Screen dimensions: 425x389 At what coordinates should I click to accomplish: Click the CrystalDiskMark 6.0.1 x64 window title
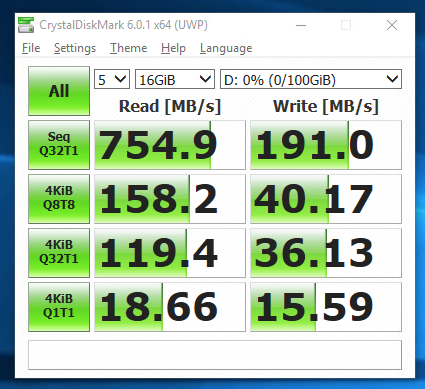coord(123,25)
